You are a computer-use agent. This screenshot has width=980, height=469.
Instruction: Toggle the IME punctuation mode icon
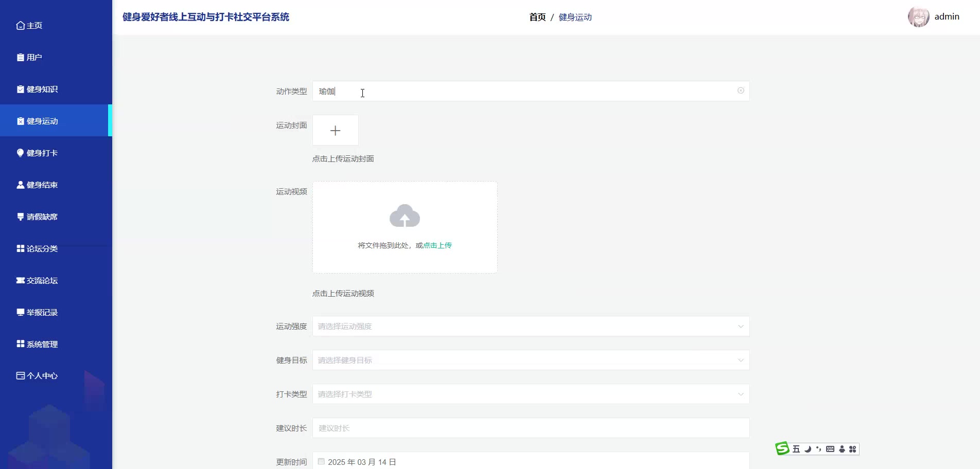(x=818, y=449)
